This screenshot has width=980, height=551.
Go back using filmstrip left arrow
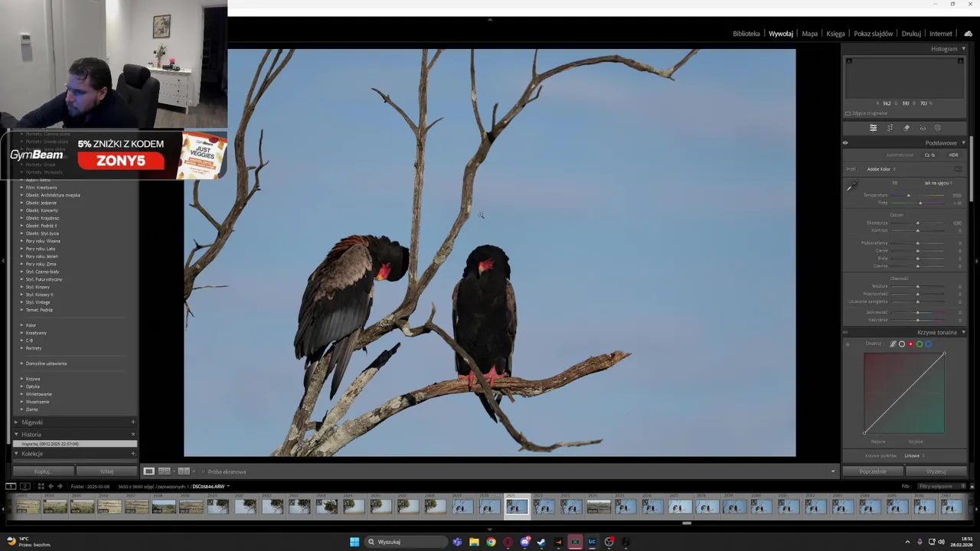tap(51, 486)
